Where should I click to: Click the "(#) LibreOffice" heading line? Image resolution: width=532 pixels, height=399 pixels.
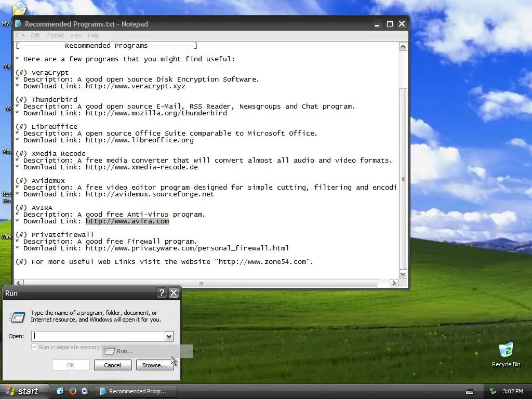46,127
